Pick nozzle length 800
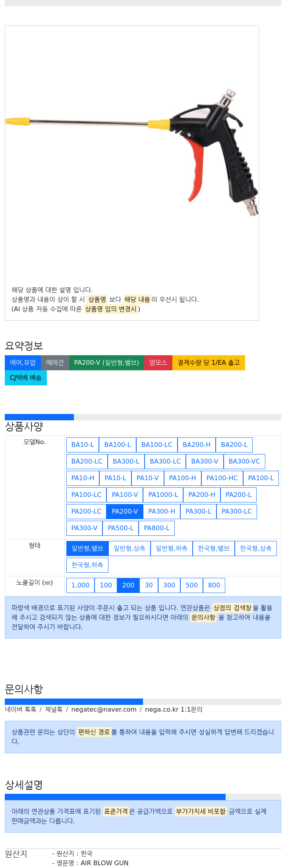 click(x=214, y=585)
